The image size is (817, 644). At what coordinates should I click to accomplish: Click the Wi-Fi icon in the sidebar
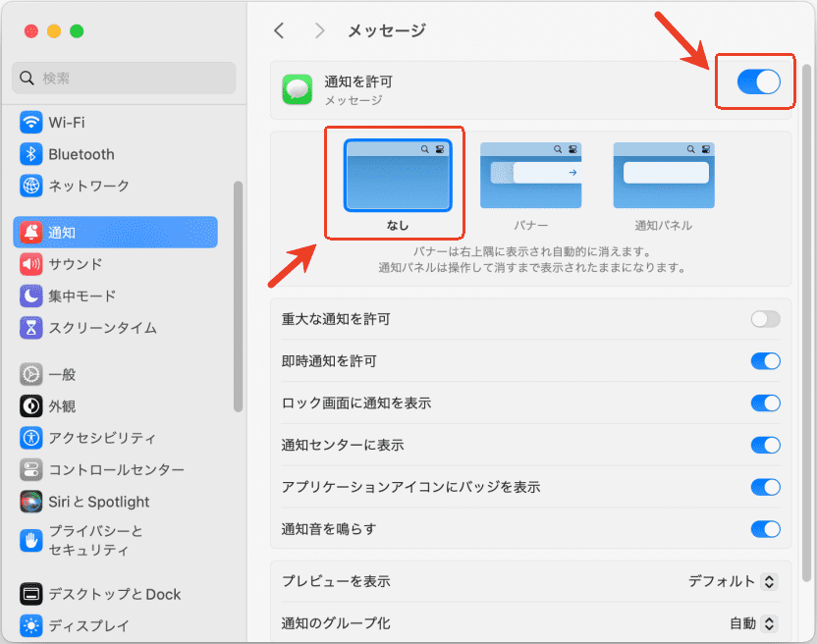(x=31, y=123)
